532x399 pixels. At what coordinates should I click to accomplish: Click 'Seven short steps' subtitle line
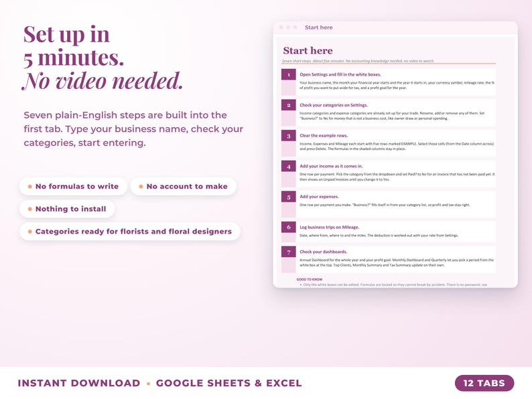pyautogui.click(x=358, y=61)
